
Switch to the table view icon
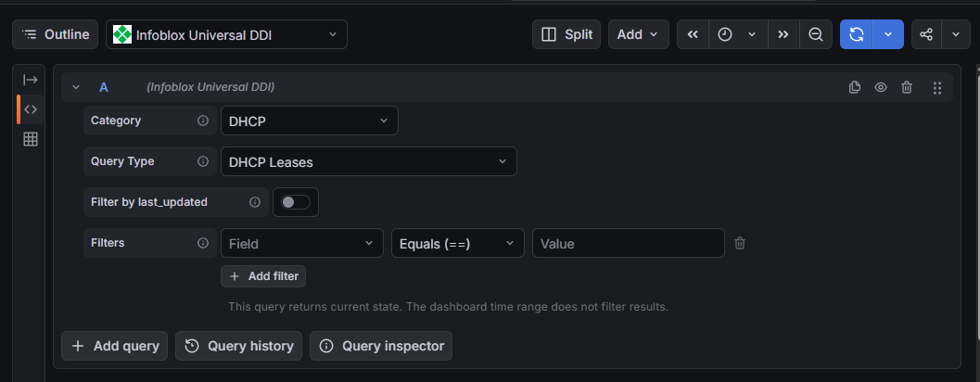30,139
